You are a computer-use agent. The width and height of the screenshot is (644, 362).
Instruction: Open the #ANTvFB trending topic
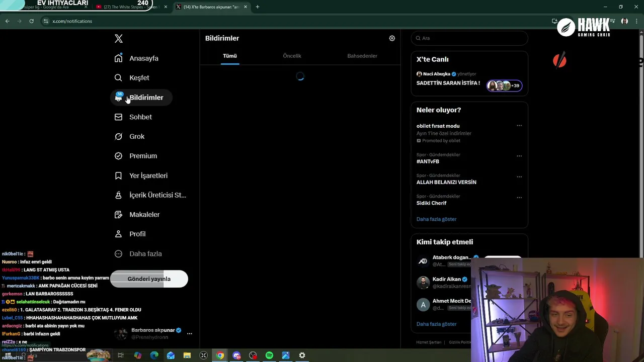428,161
